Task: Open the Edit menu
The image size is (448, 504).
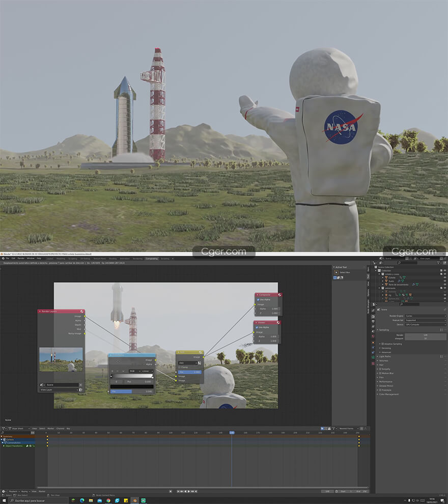Action: pyautogui.click(x=13, y=259)
